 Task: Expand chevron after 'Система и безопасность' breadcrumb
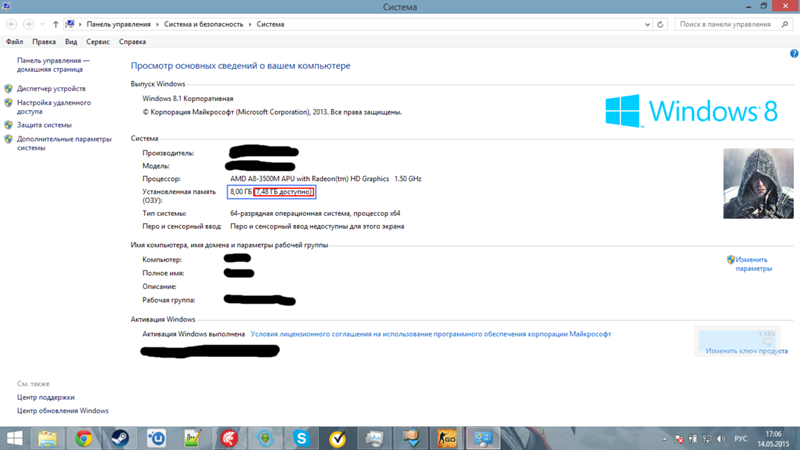(x=249, y=24)
